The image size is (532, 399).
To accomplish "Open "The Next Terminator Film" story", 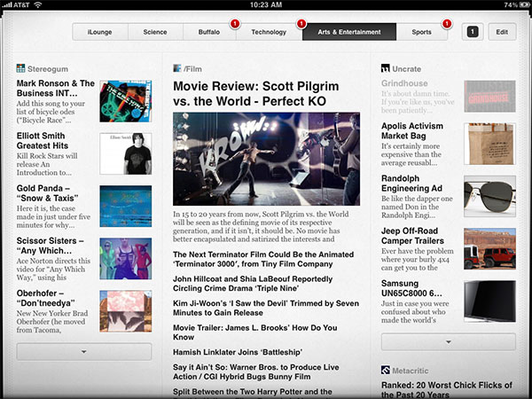I will click(263, 259).
